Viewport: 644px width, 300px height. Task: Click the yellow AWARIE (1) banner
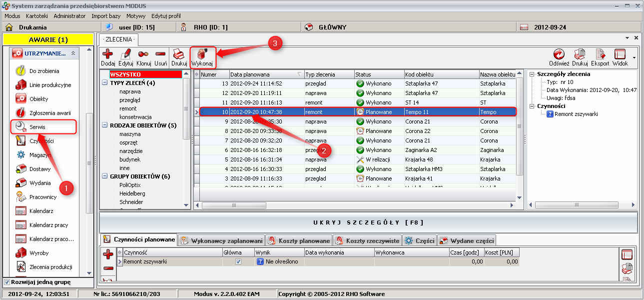tap(48, 39)
